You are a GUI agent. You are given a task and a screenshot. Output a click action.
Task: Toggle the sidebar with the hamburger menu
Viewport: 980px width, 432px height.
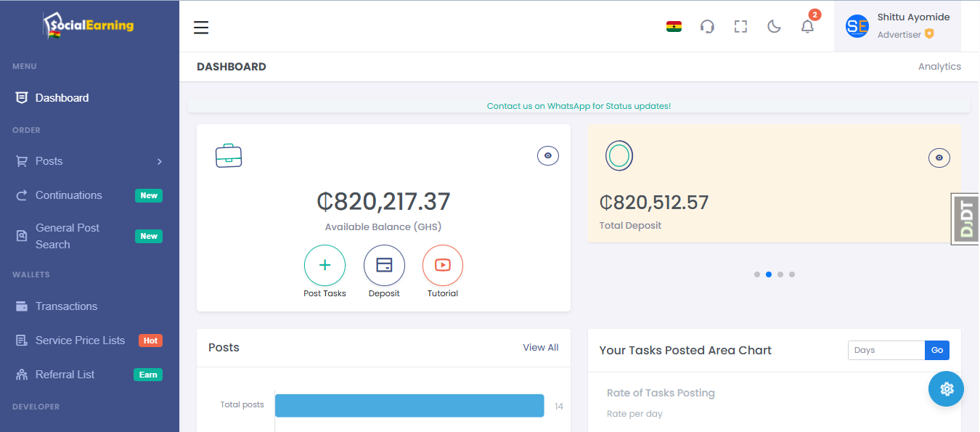tap(201, 28)
